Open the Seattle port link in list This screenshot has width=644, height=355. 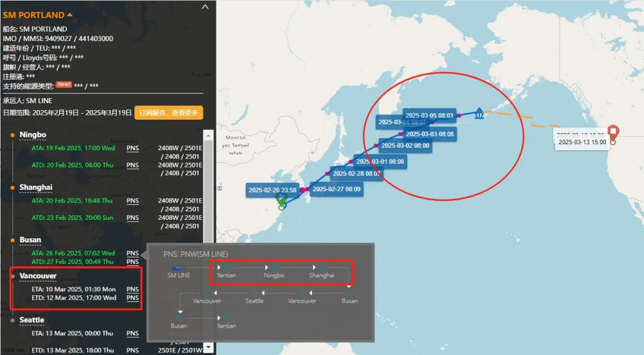click(x=32, y=320)
